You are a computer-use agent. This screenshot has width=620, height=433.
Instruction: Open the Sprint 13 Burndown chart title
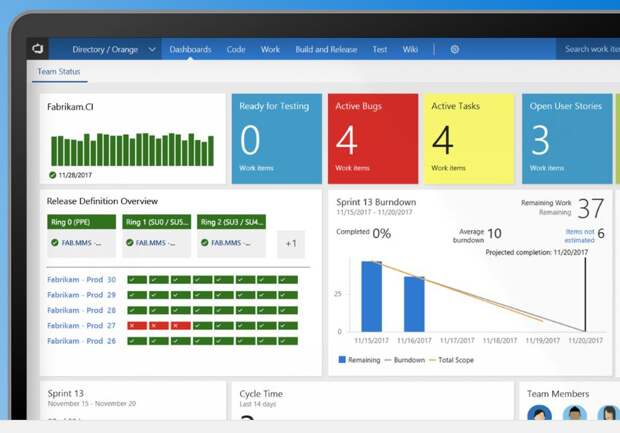[x=376, y=202]
